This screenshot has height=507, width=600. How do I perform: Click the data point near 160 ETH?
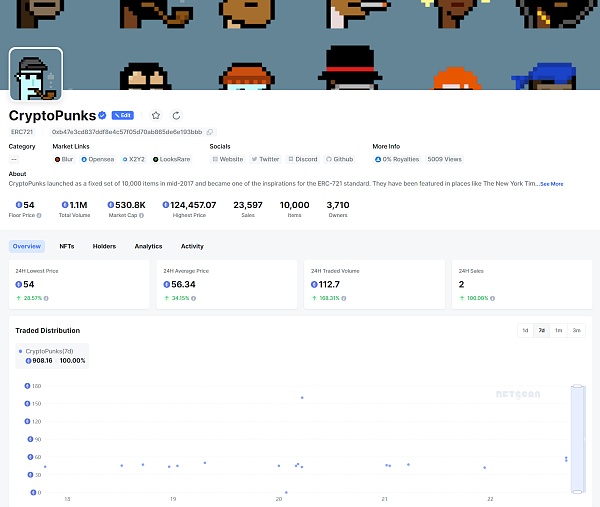click(302, 398)
